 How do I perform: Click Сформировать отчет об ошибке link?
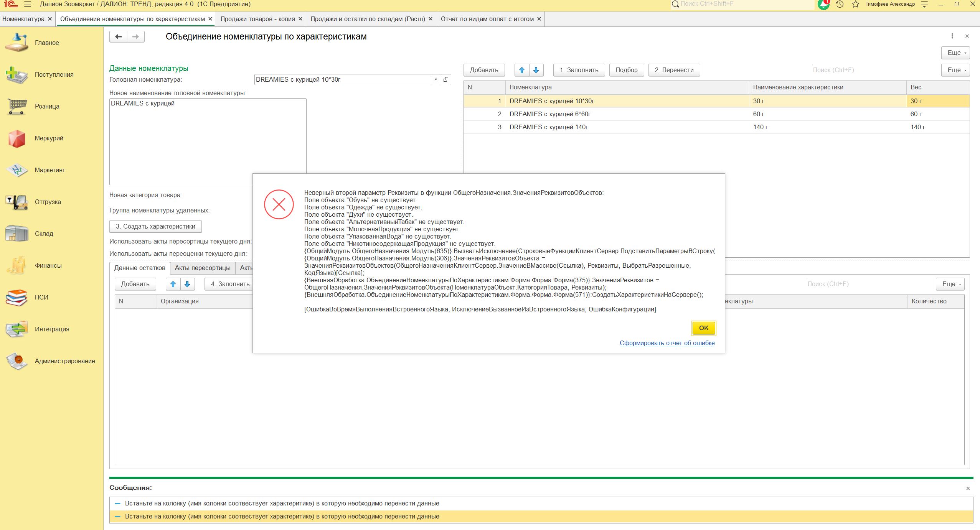(x=667, y=343)
